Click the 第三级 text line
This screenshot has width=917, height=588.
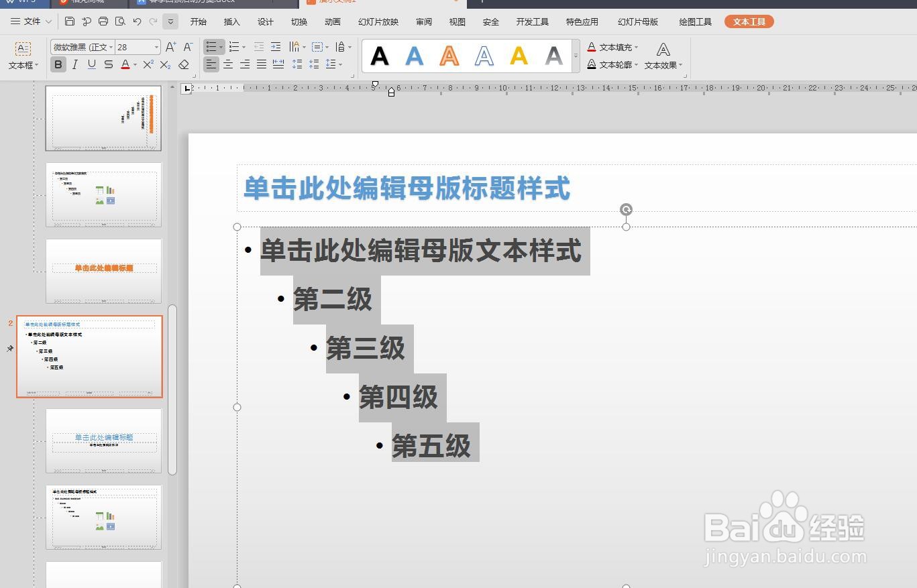tap(366, 349)
